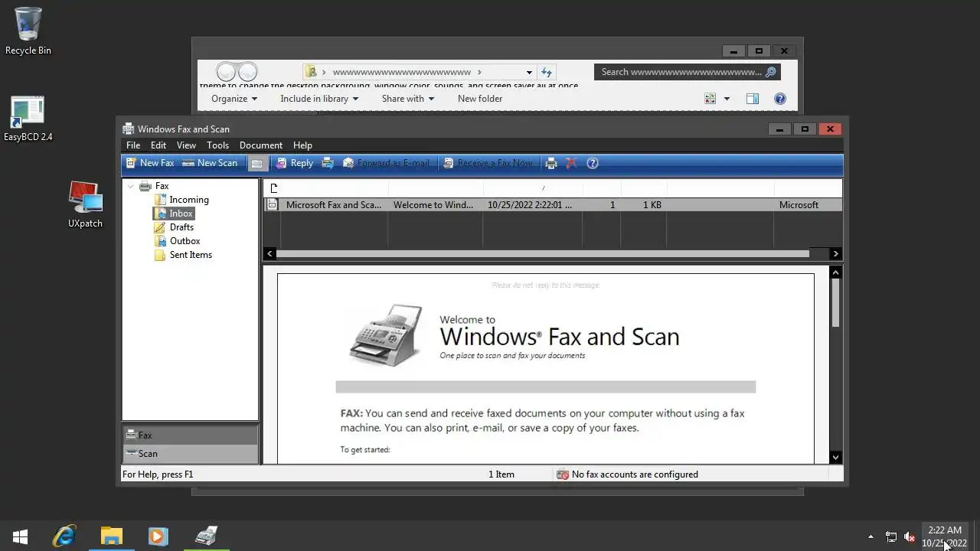This screenshot has width=980, height=551.
Task: Click the 'Welcome to Wind...' subject cell
Action: [433, 205]
